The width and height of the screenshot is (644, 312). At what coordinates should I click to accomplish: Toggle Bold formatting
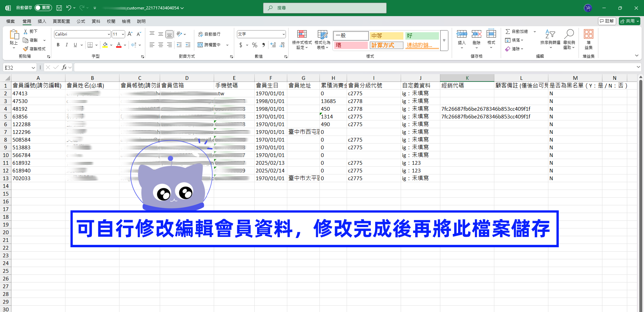pos(58,45)
